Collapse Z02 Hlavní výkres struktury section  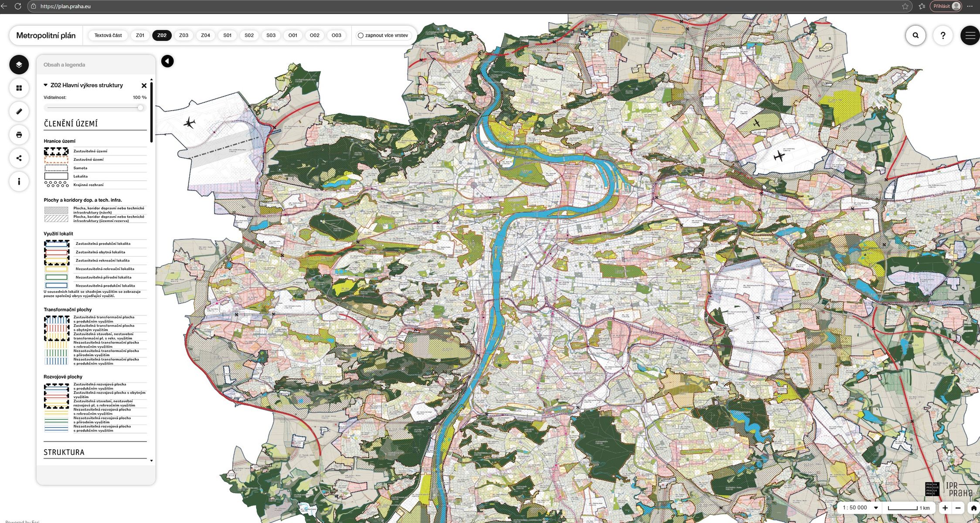tap(46, 85)
